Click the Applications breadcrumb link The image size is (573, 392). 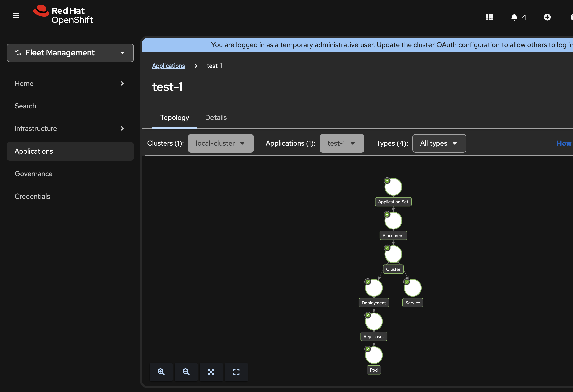pyautogui.click(x=168, y=66)
